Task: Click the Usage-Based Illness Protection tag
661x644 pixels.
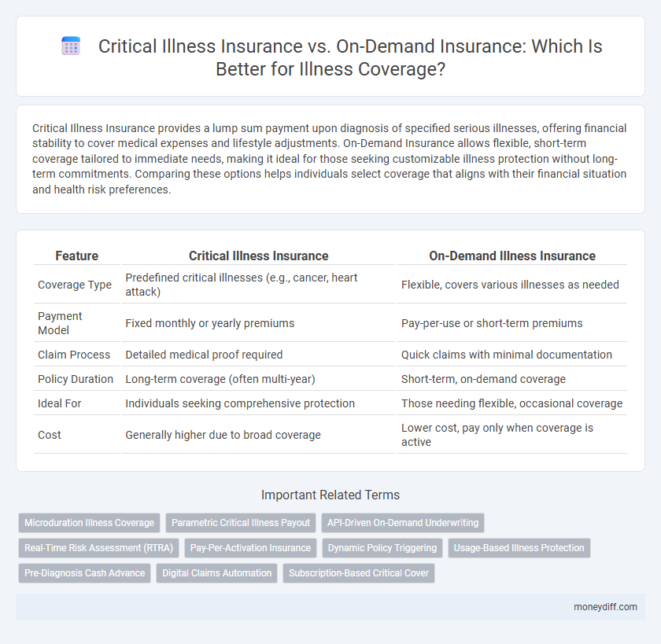Action: click(x=519, y=548)
